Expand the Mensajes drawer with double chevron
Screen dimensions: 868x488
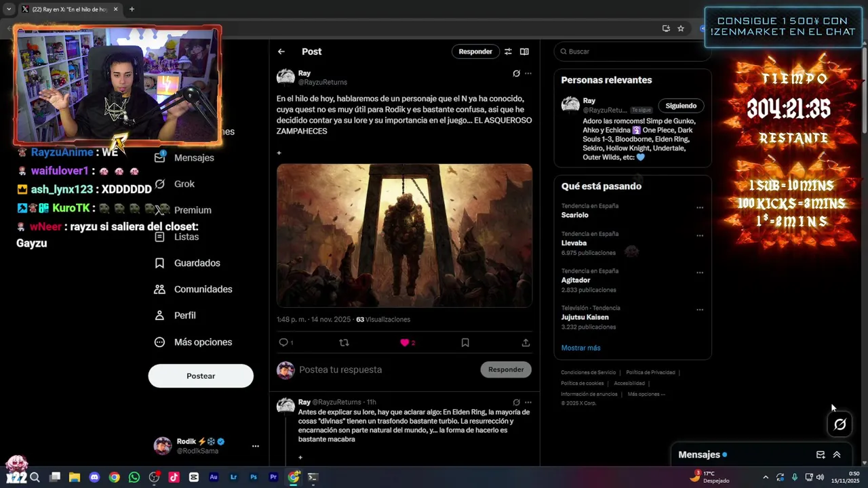pos(837,455)
